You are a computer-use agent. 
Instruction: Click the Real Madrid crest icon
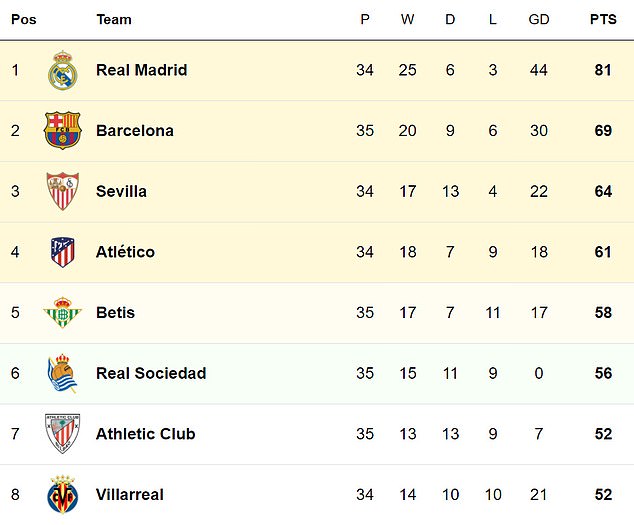pyautogui.click(x=63, y=70)
